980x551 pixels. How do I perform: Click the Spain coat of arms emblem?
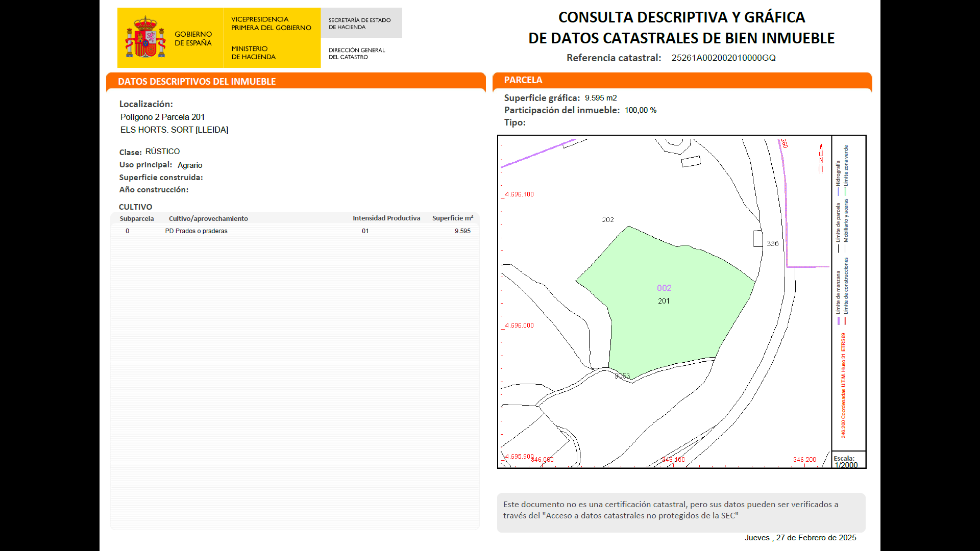point(145,37)
